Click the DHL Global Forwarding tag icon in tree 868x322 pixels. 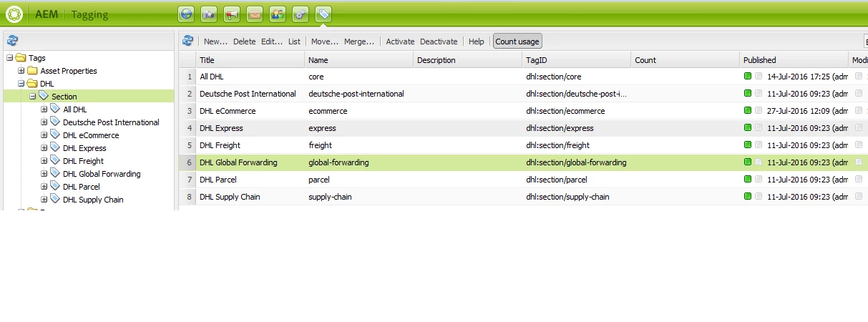pyautogui.click(x=55, y=173)
